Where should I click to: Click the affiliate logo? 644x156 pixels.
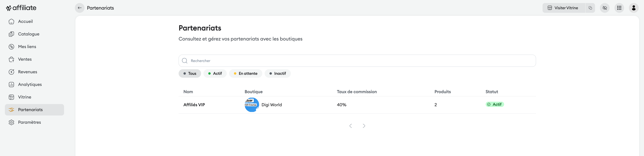(21, 8)
